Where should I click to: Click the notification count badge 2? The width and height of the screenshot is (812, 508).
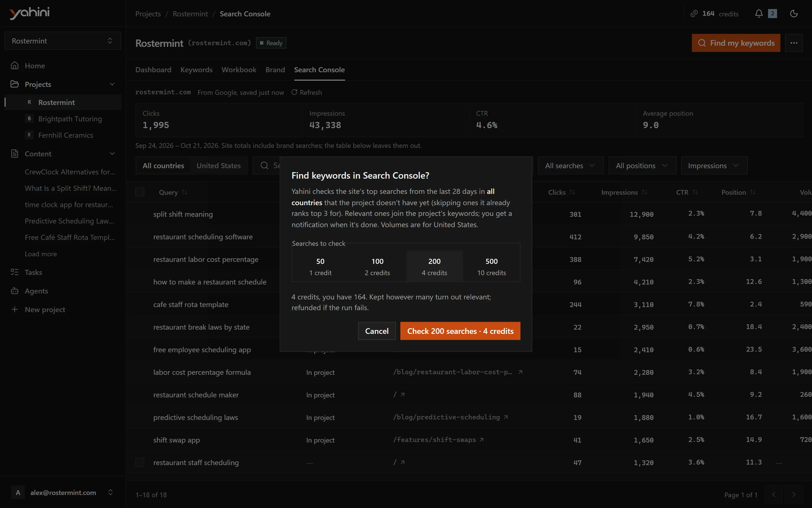coord(773,14)
